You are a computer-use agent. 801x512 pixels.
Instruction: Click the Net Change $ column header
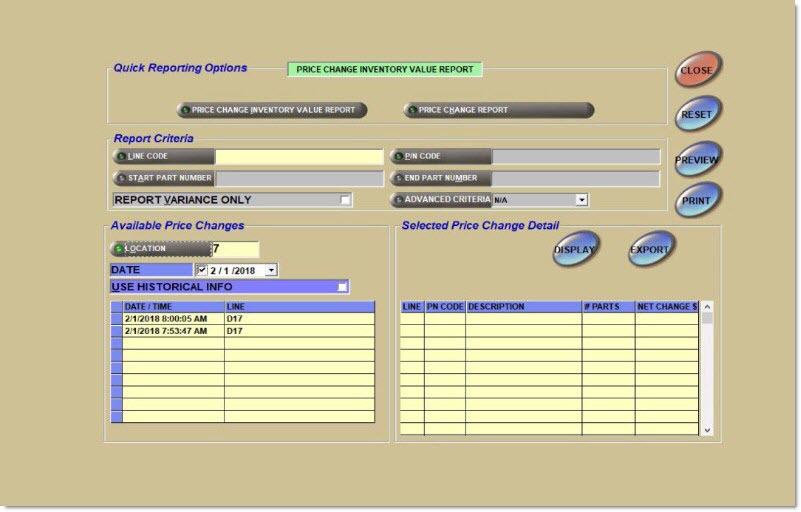pos(666,307)
